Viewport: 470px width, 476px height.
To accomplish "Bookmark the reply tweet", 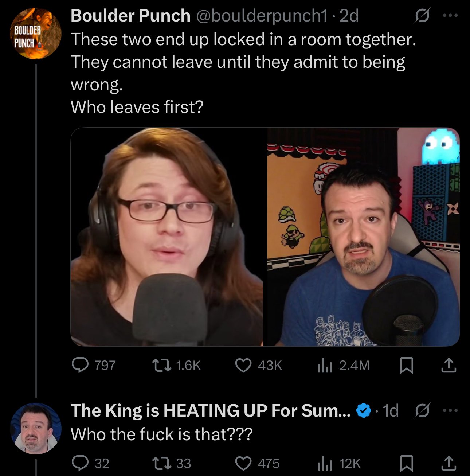I will (x=406, y=463).
